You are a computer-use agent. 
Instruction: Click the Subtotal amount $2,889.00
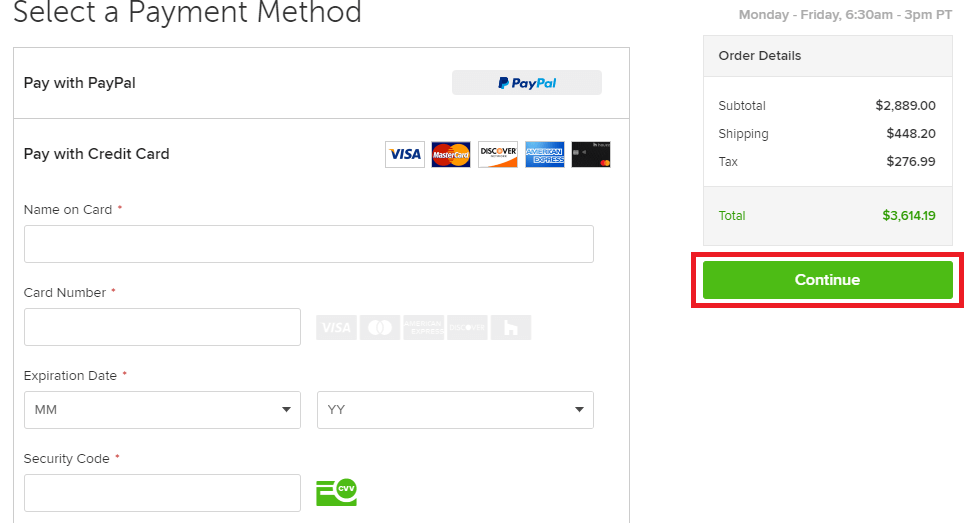tap(905, 105)
